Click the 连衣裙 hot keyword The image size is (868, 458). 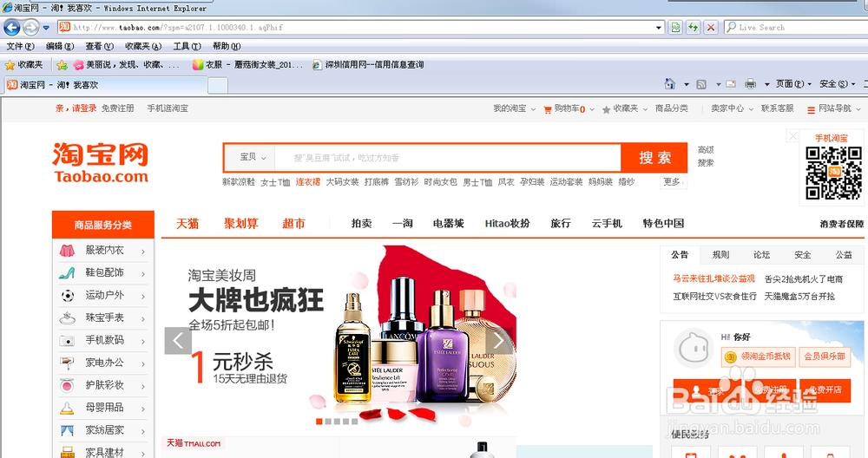pyautogui.click(x=308, y=182)
